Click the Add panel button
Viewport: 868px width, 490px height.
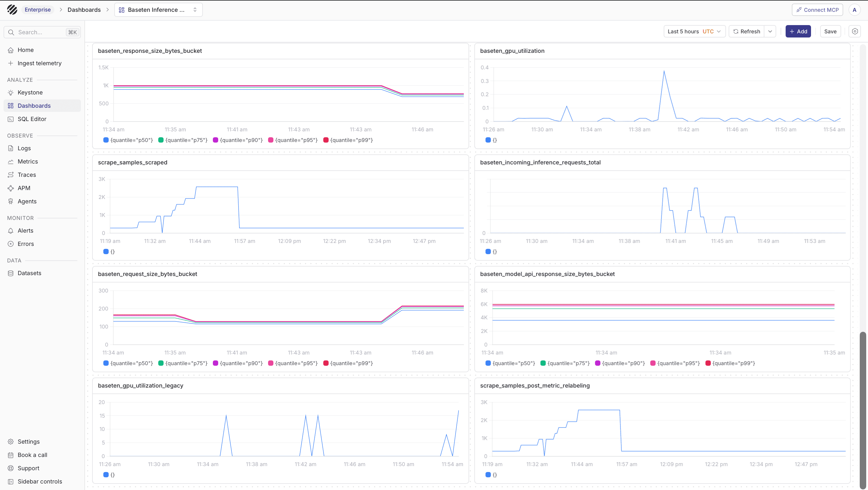point(798,31)
